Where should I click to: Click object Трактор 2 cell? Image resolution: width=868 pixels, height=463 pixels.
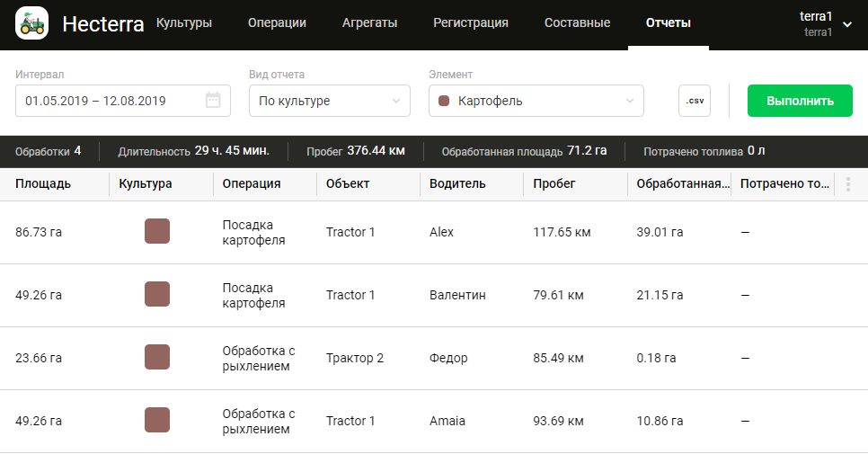[355, 358]
